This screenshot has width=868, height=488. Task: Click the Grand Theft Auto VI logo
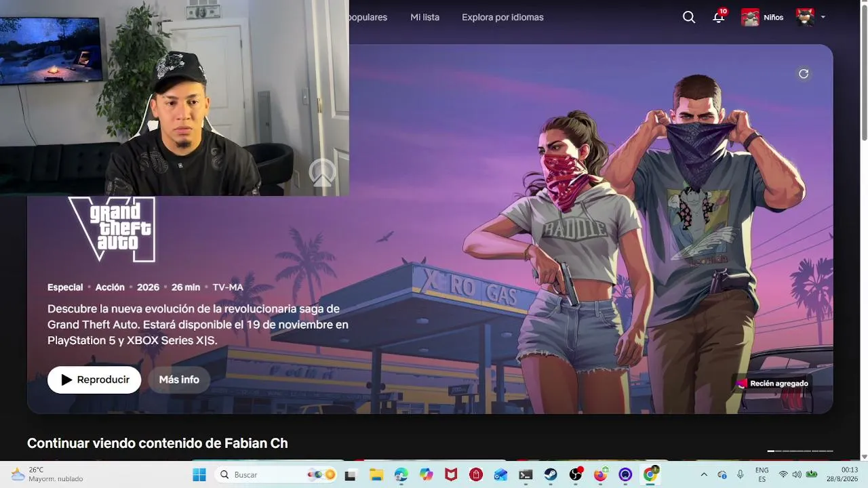point(112,229)
